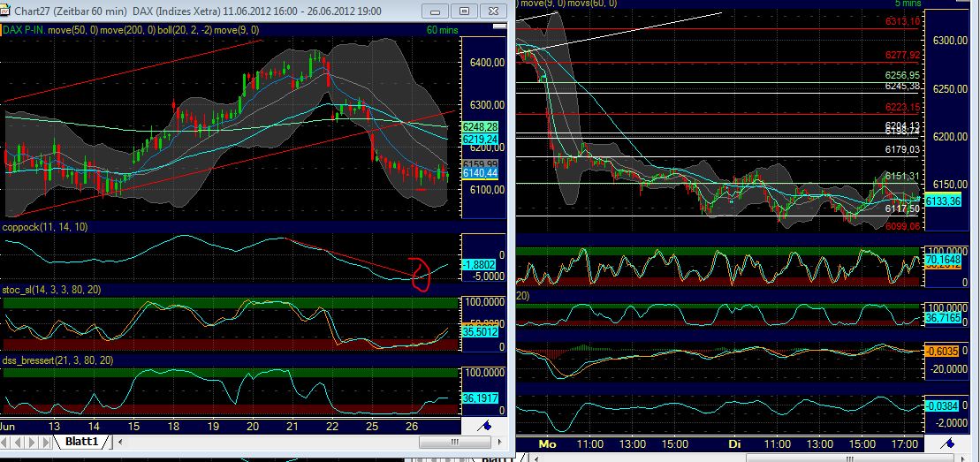Click the red 6313,10 level label
Image resolution: width=980 pixels, height=462 pixels.
(902, 21)
